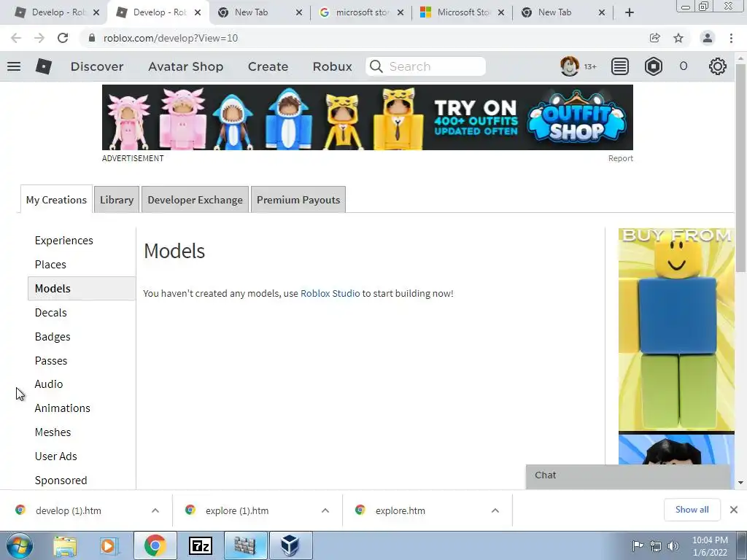This screenshot has width=747, height=560.
Task: Open Discover in the Roblox navbar
Action: (97, 66)
